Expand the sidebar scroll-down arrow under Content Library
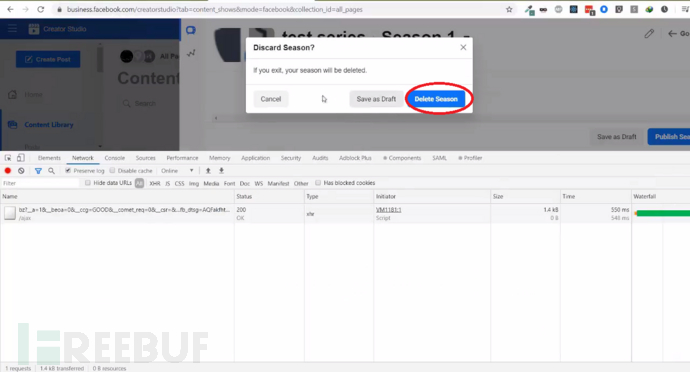Image resolution: width=690 pixels, height=372 pixels. [x=100, y=147]
